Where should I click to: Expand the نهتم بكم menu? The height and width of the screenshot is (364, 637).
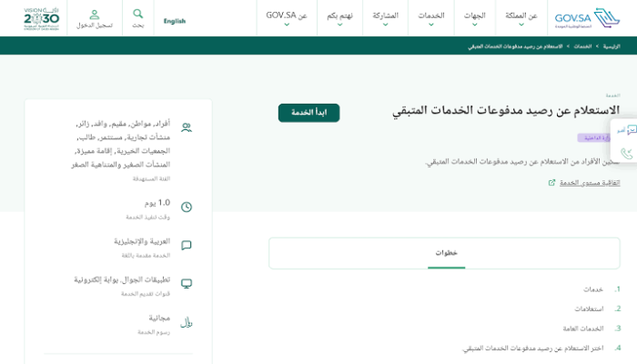(x=339, y=18)
